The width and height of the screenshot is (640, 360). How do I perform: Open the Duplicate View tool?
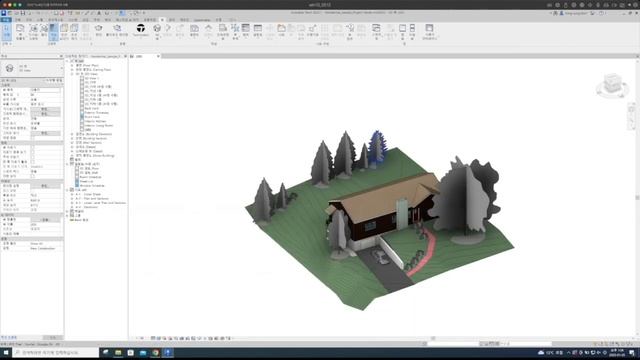(235, 31)
